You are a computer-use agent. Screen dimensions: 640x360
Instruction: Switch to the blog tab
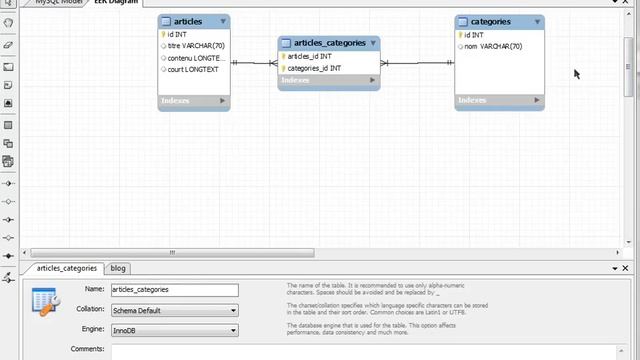click(x=118, y=268)
